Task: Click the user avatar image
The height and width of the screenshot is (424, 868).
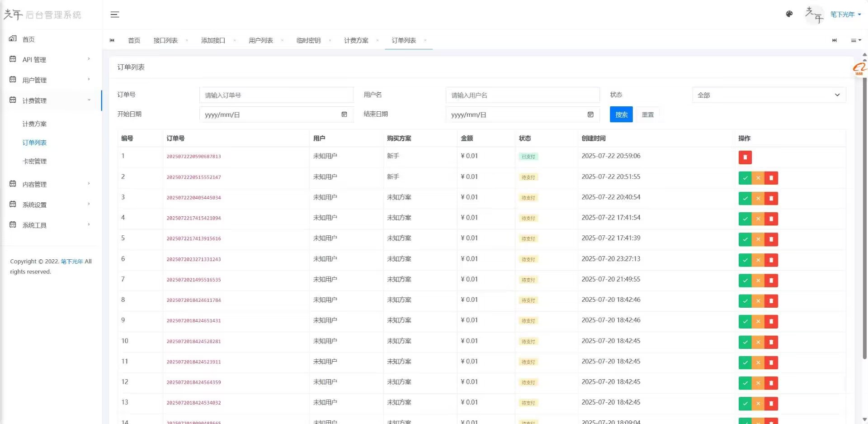Action: click(x=814, y=14)
